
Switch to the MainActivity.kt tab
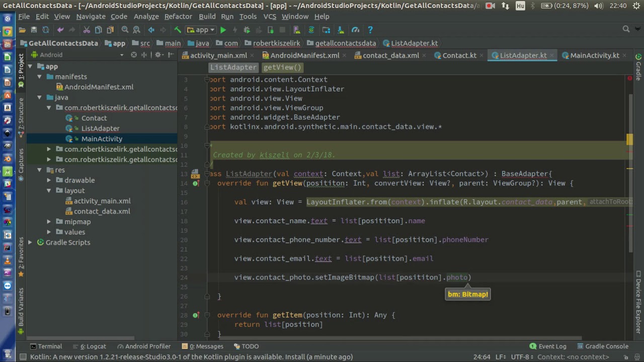[594, 55]
